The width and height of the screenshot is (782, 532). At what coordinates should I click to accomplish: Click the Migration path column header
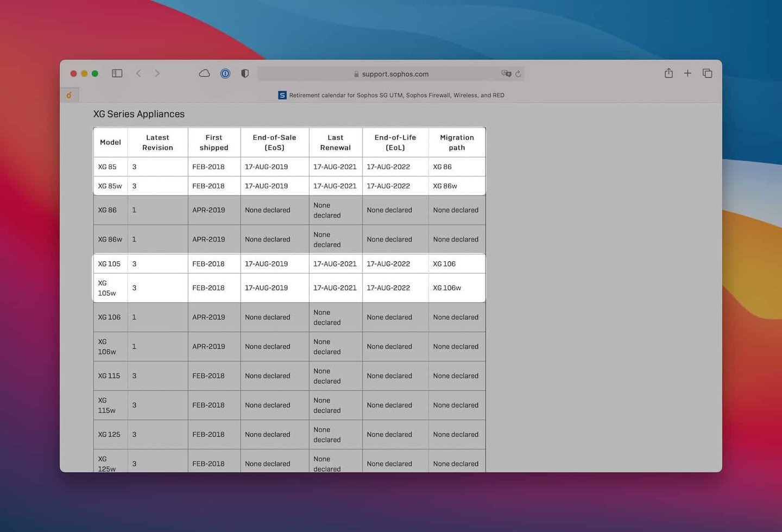(457, 142)
